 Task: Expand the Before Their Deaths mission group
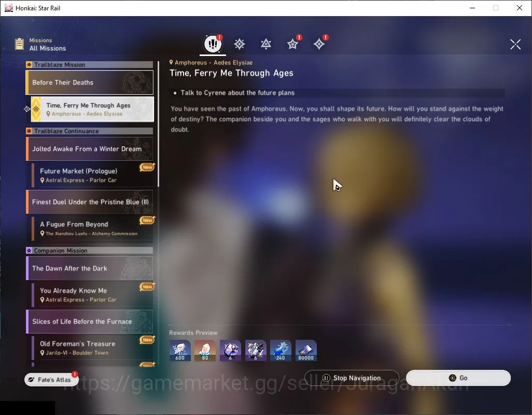point(90,82)
